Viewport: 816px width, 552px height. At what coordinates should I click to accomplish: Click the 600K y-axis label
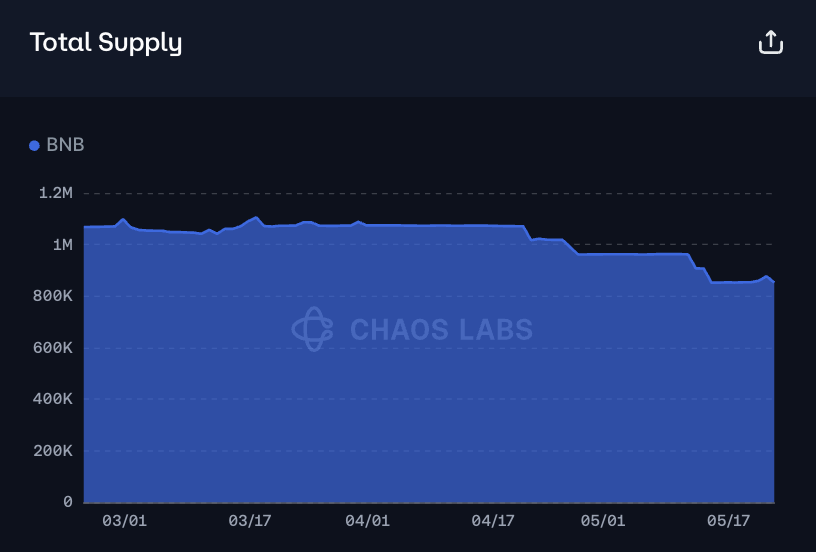tap(53, 348)
